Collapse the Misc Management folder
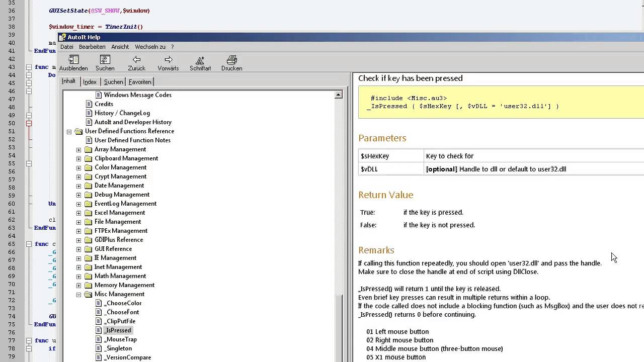644x362 pixels. click(x=78, y=294)
